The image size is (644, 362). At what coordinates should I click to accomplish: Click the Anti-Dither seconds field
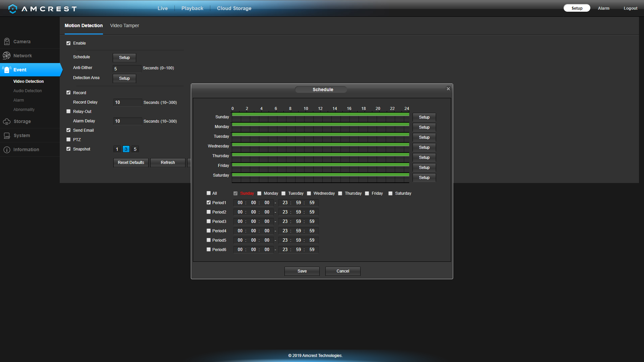[x=127, y=69]
